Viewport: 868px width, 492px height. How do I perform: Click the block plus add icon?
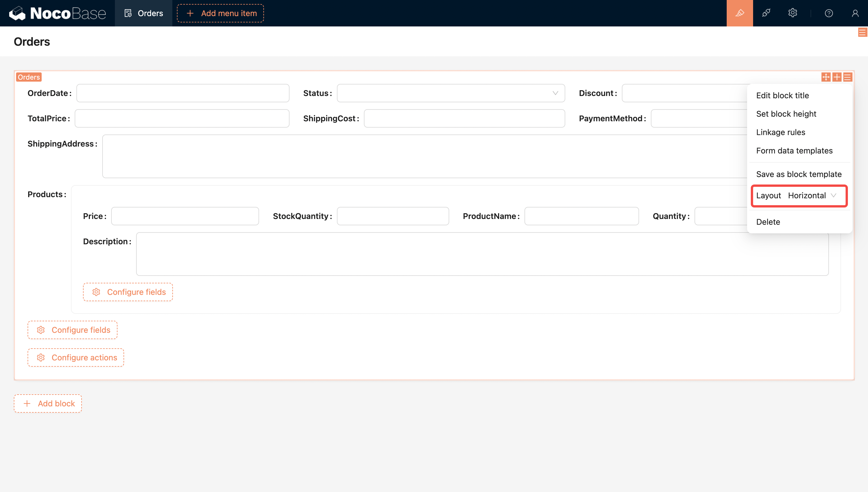click(x=837, y=77)
